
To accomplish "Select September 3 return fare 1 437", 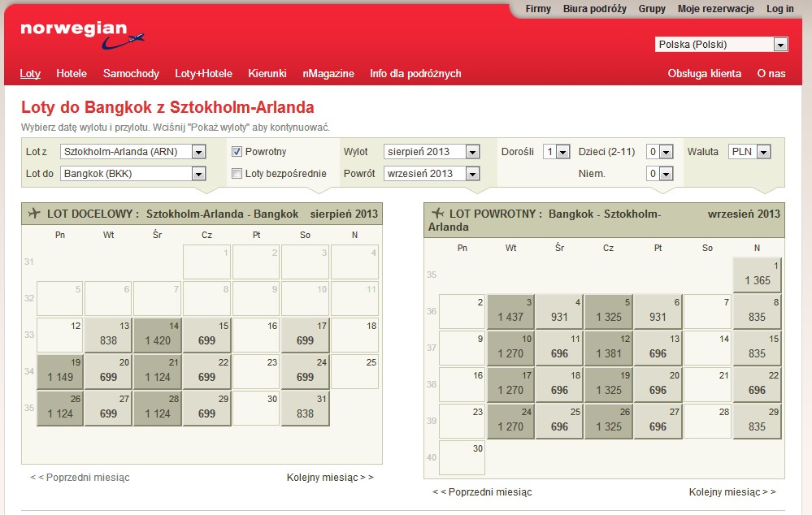I will tap(510, 312).
